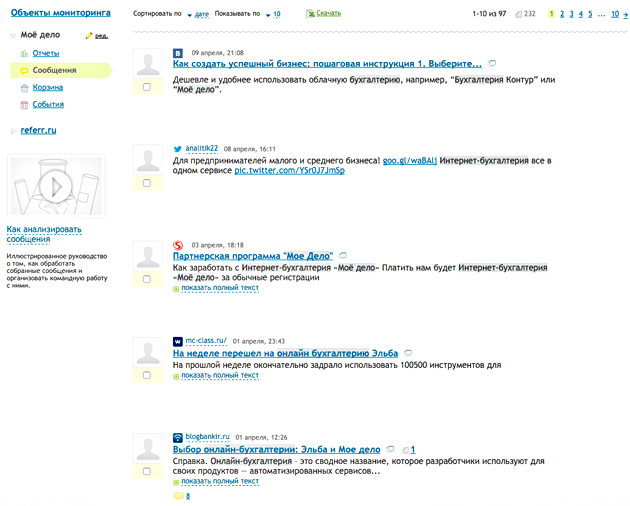The width and height of the screenshot is (630, 506).
Task: Click the avatar thumbnail of the analitik22 tweet
Action: point(148,160)
